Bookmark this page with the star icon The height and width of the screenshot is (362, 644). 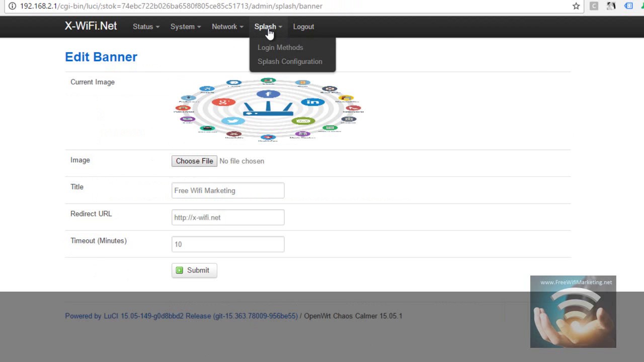[x=576, y=6]
